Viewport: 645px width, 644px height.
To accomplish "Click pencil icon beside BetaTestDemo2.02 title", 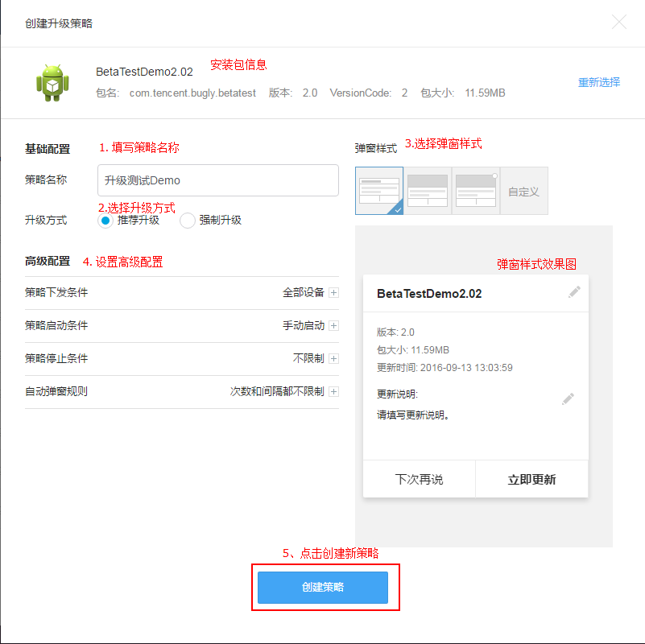I will [573, 292].
